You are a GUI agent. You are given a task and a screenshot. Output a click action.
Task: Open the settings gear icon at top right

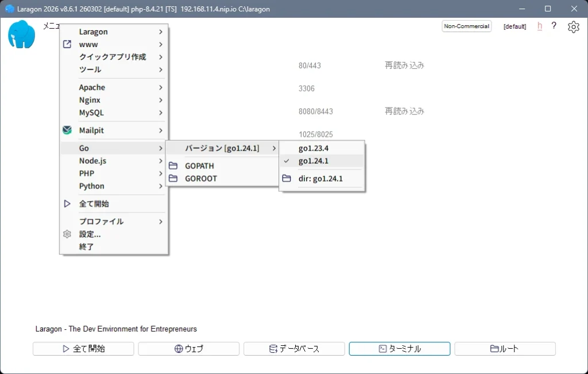(x=574, y=26)
